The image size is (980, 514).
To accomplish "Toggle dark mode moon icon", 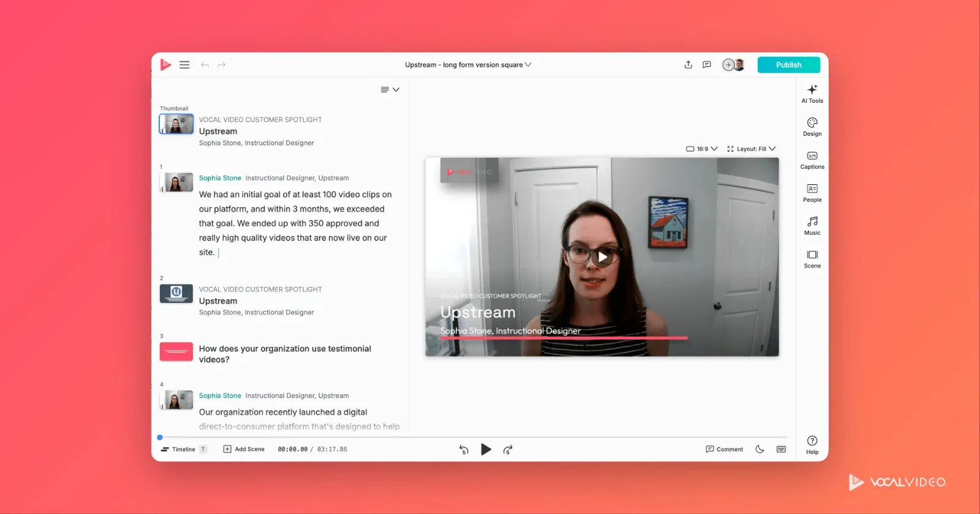I will point(759,449).
